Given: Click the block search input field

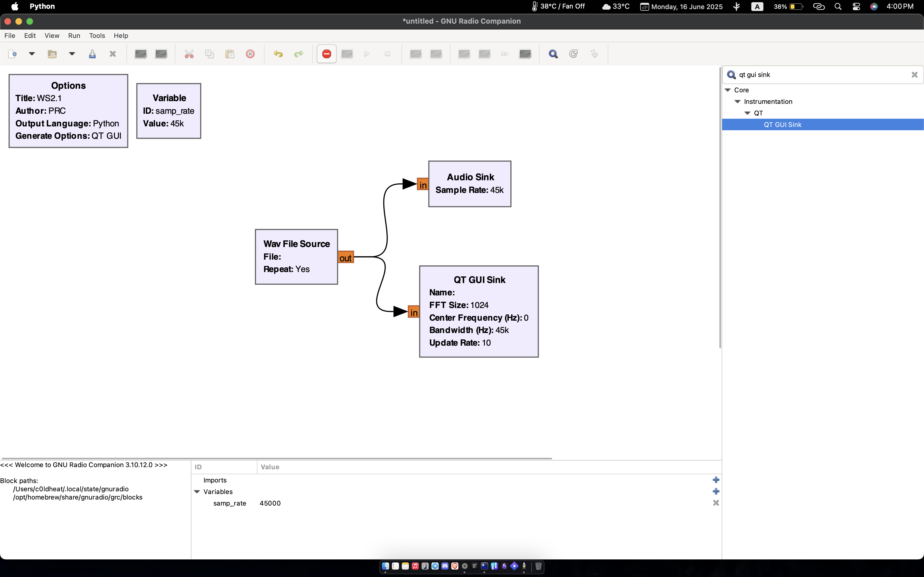Looking at the screenshot, I should [821, 75].
